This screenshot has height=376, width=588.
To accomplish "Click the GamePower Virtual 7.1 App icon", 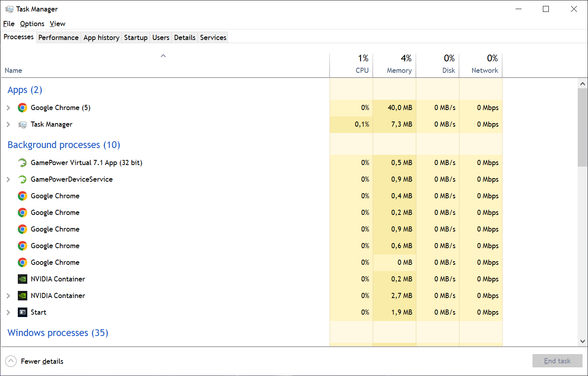I will [x=23, y=163].
